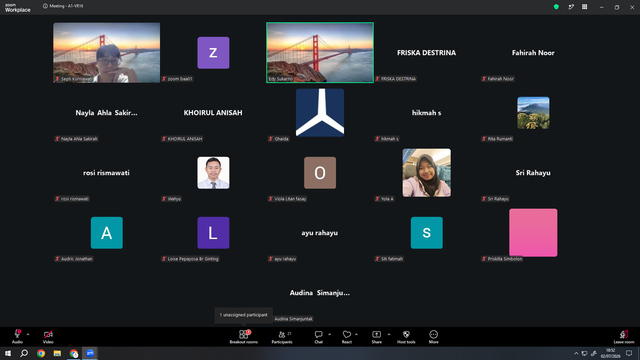
Task: Expand the Share options arrow
Action: click(x=389, y=334)
